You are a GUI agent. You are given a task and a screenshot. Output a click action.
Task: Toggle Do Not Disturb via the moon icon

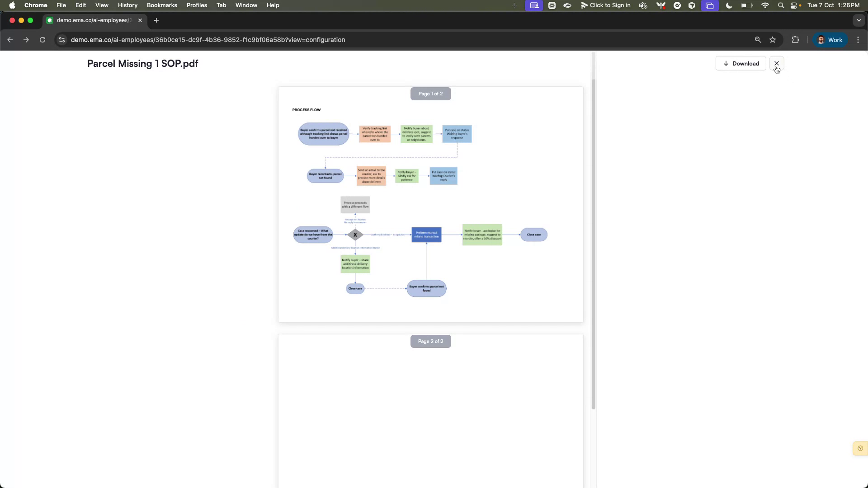pos(728,5)
